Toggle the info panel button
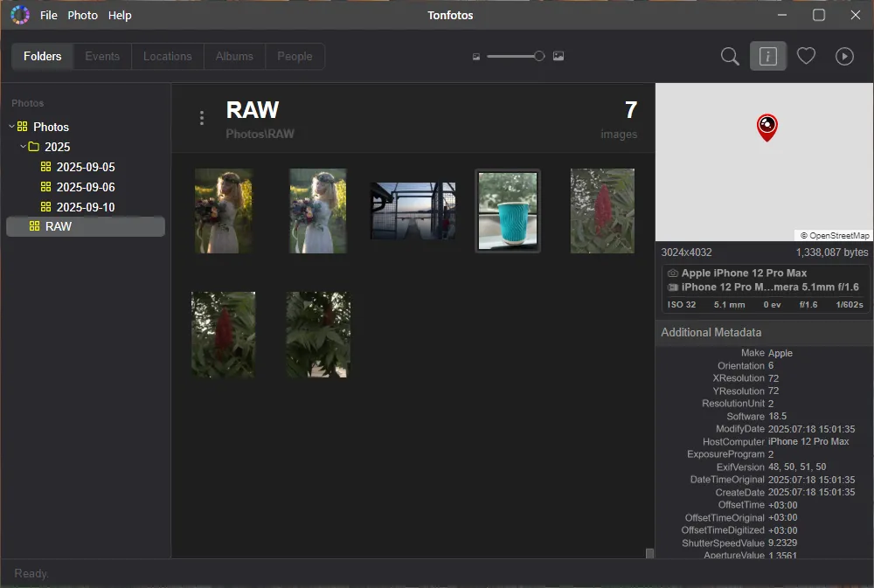This screenshot has width=874, height=588. click(768, 57)
